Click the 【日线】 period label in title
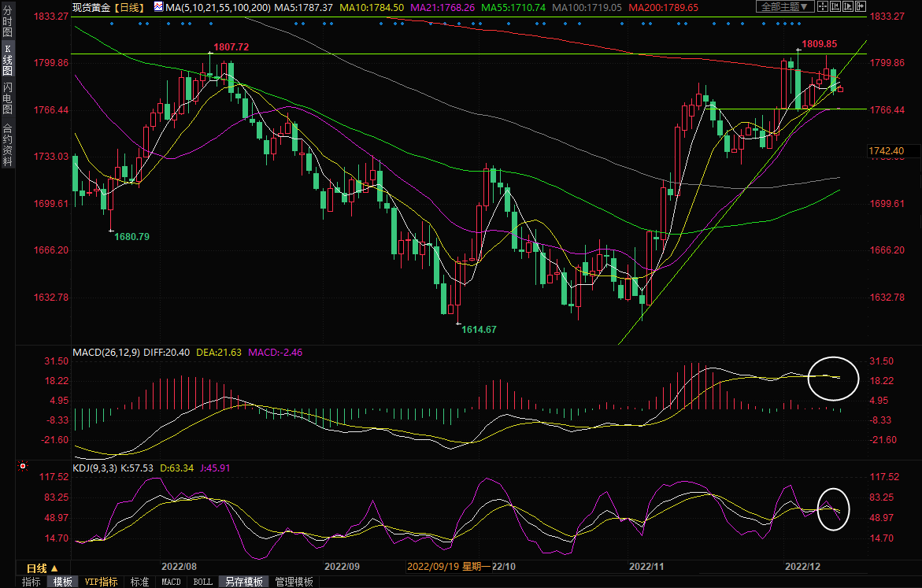The height and width of the screenshot is (588, 922). 128,7
